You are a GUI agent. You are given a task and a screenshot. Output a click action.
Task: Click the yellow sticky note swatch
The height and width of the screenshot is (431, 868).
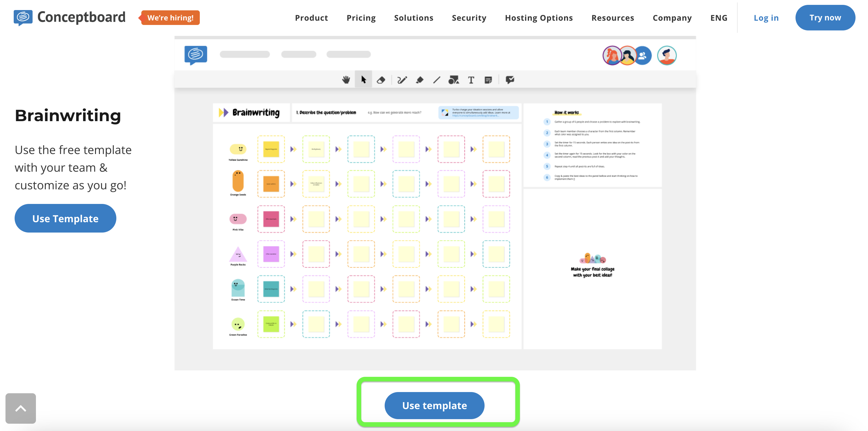click(271, 149)
